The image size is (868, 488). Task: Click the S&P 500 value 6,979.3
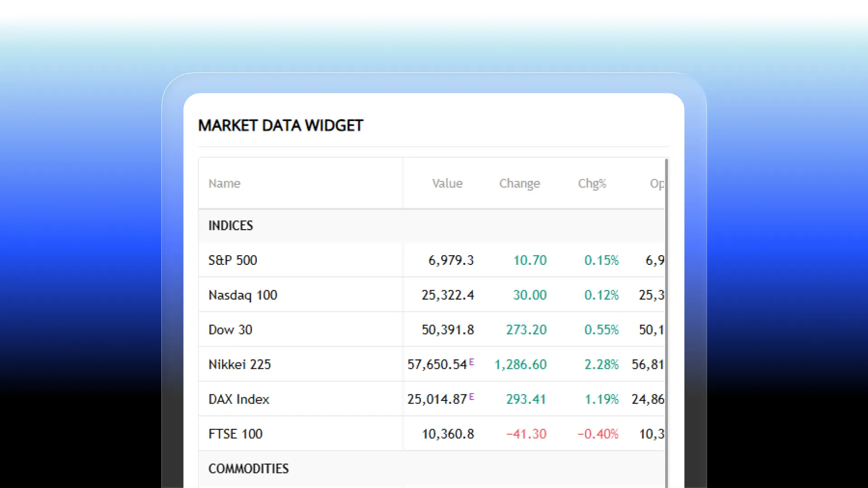(451, 260)
